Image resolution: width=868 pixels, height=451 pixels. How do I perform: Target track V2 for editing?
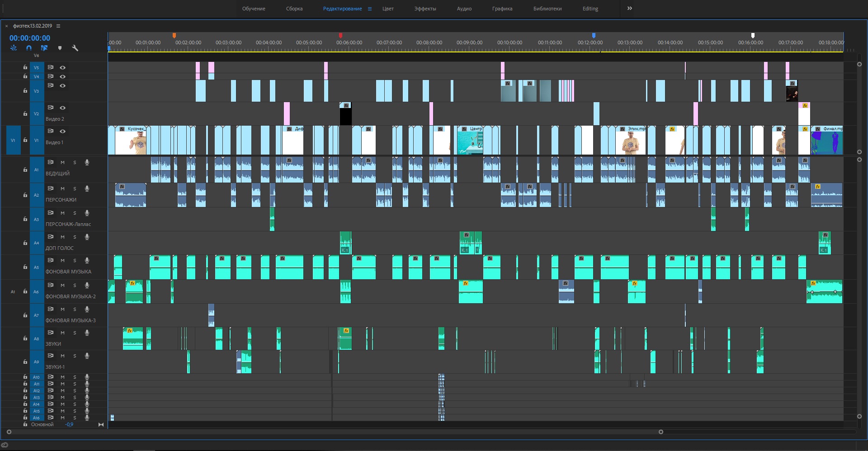coord(37,113)
